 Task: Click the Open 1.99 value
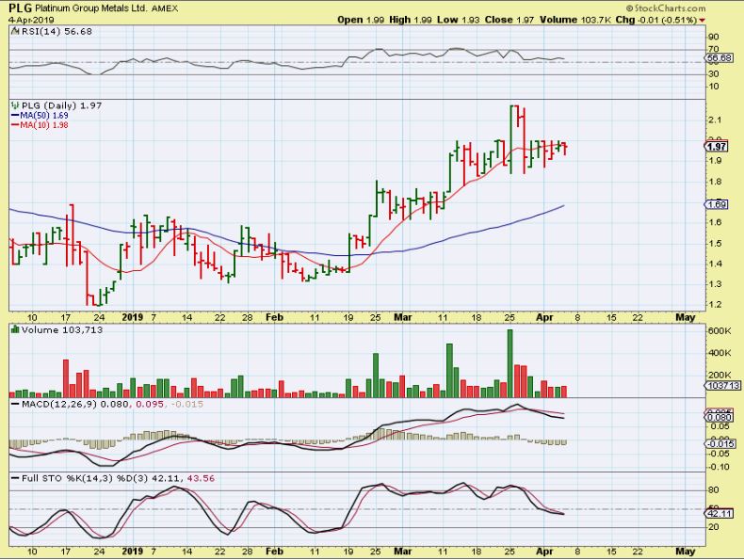click(x=361, y=20)
